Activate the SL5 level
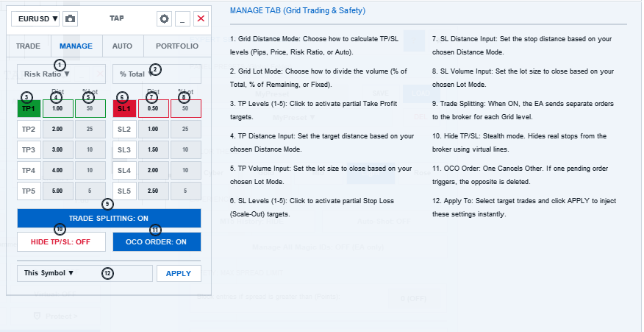Screen dimensions: 644x332 [x=124, y=191]
